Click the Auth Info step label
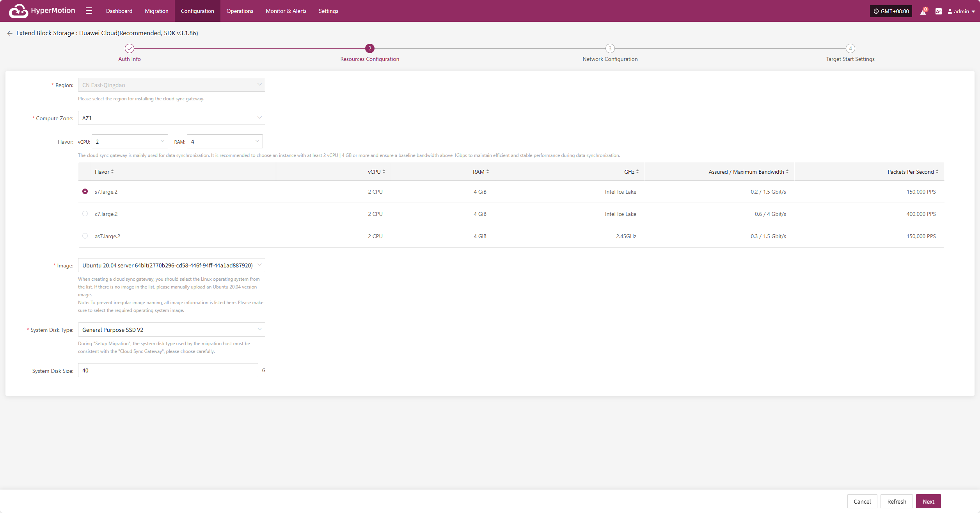980x513 pixels. click(130, 59)
